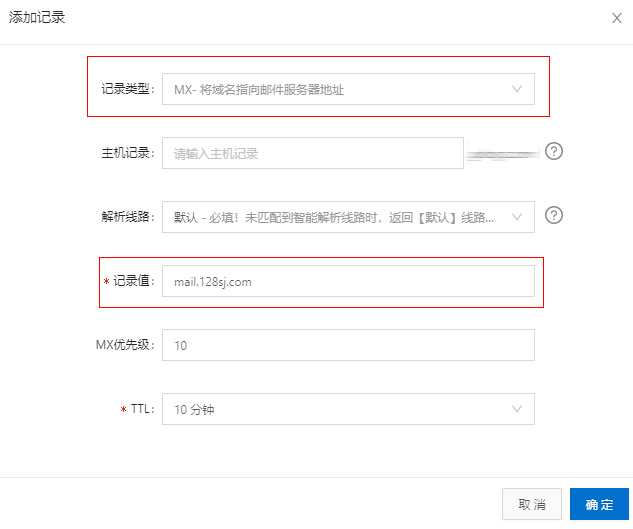The image size is (633, 529).
Task: Click the MX优先级 input field
Action: (348, 345)
